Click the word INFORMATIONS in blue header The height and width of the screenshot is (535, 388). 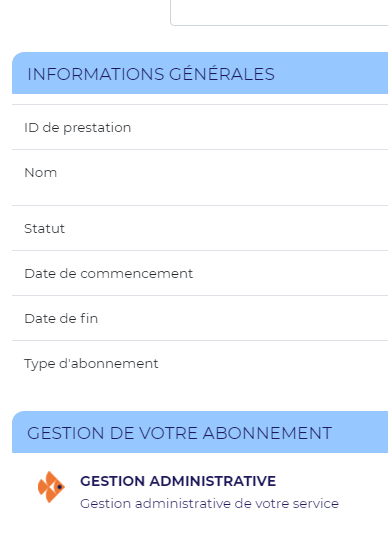pos(96,74)
